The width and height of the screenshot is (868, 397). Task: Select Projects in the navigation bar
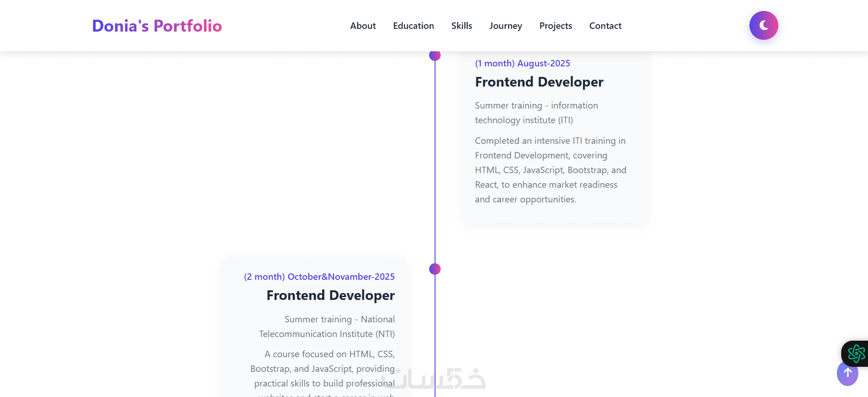[555, 26]
